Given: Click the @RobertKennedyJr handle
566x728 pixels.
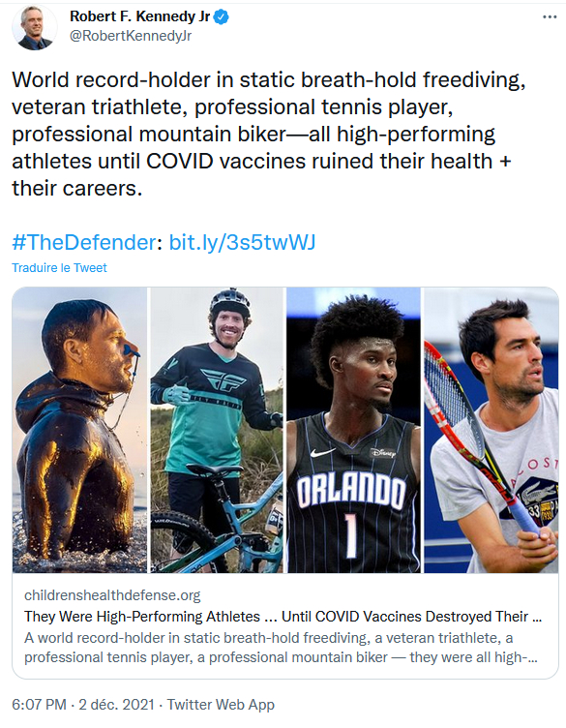Looking at the screenshot, I should tap(131, 36).
